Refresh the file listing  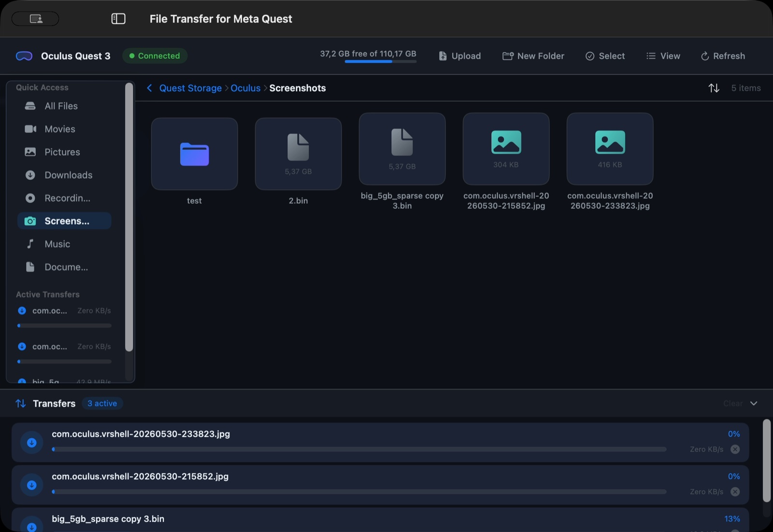pyautogui.click(x=723, y=56)
